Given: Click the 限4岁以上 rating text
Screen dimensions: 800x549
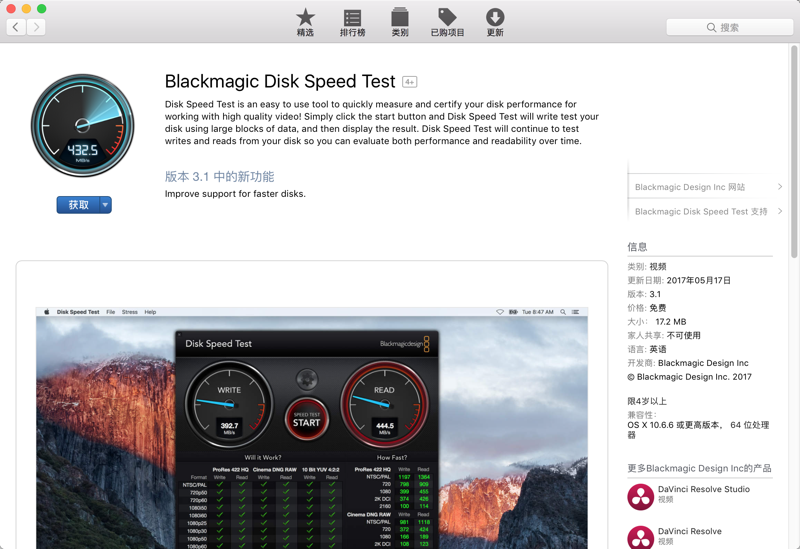Looking at the screenshot, I should click(647, 401).
